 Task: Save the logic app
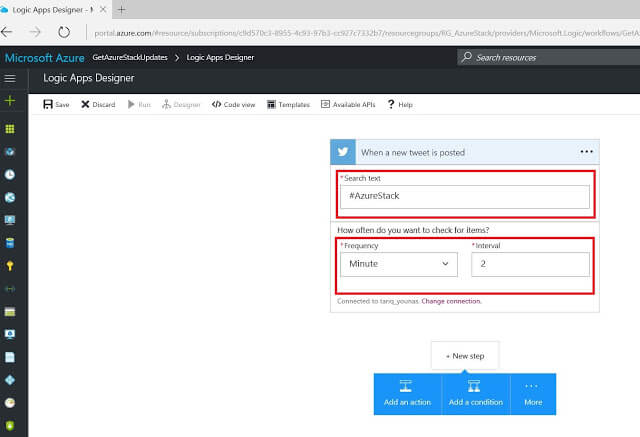coord(56,105)
